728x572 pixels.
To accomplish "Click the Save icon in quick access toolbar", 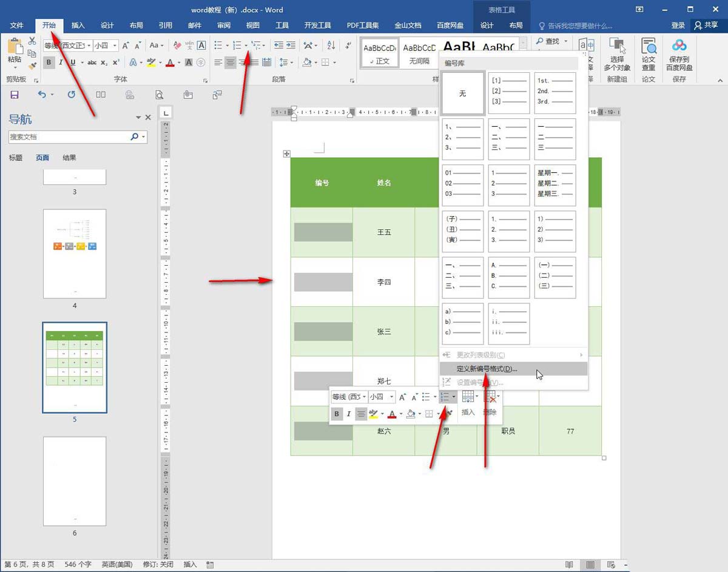I will [x=15, y=95].
